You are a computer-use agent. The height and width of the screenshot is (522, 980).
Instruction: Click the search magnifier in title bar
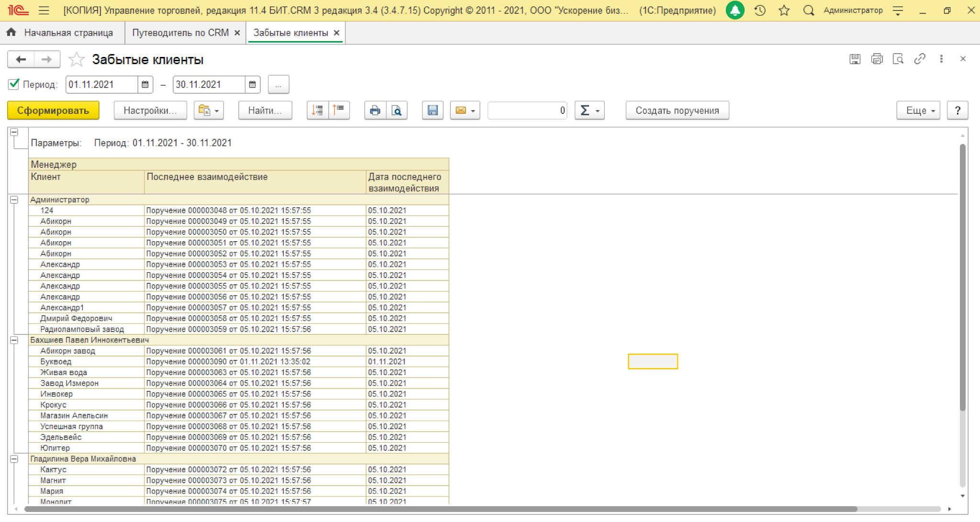tap(809, 11)
